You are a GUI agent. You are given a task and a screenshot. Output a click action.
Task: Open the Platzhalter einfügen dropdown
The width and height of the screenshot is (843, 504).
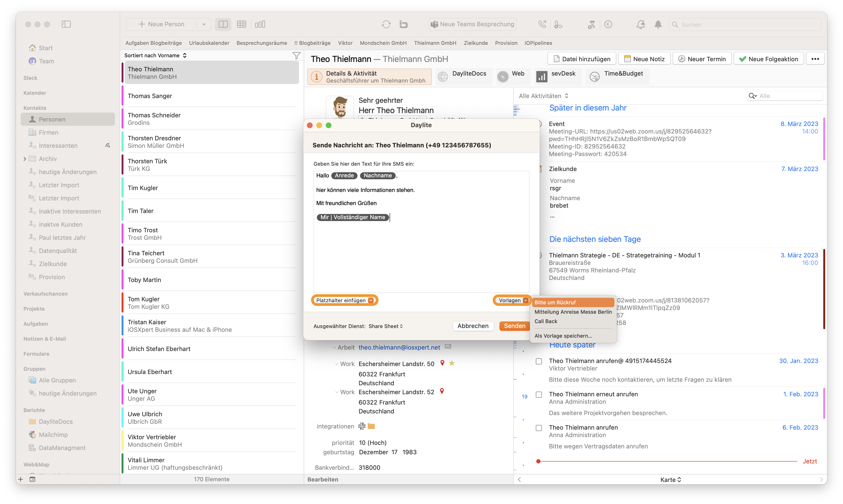pos(344,300)
